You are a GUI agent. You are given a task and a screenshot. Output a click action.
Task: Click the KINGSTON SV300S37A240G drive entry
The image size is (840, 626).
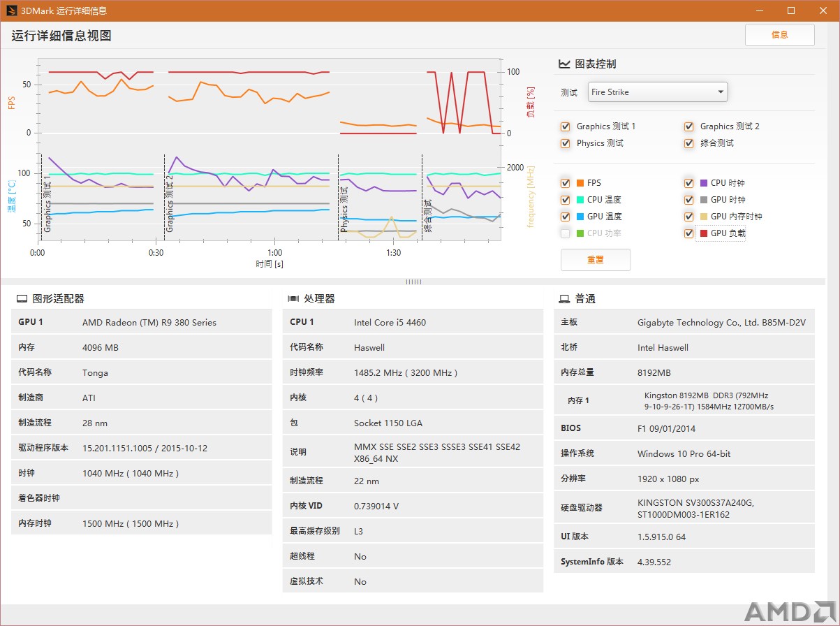[x=695, y=509]
